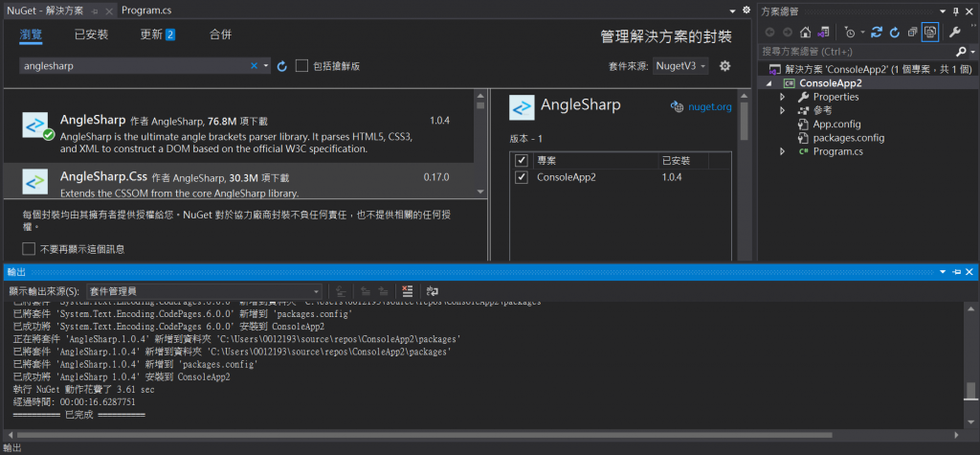The height and width of the screenshot is (455, 980).
Task: Expand the 參考 references node
Action: (x=782, y=111)
